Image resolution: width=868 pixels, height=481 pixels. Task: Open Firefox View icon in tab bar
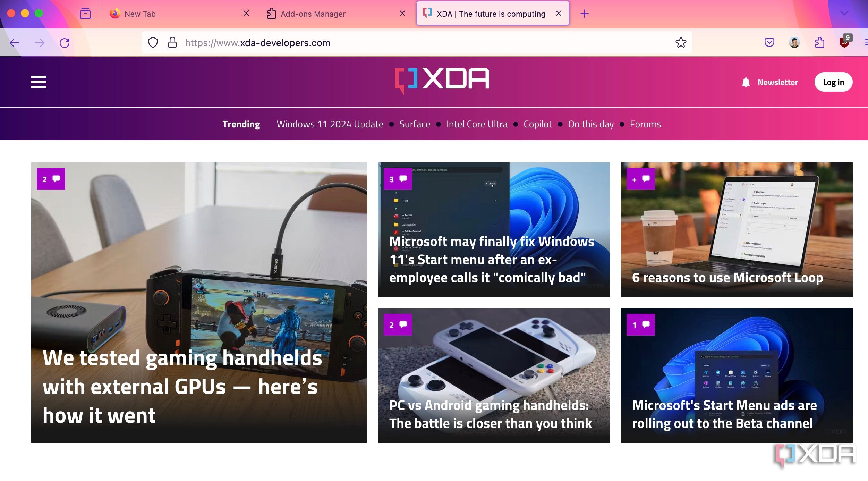[85, 14]
